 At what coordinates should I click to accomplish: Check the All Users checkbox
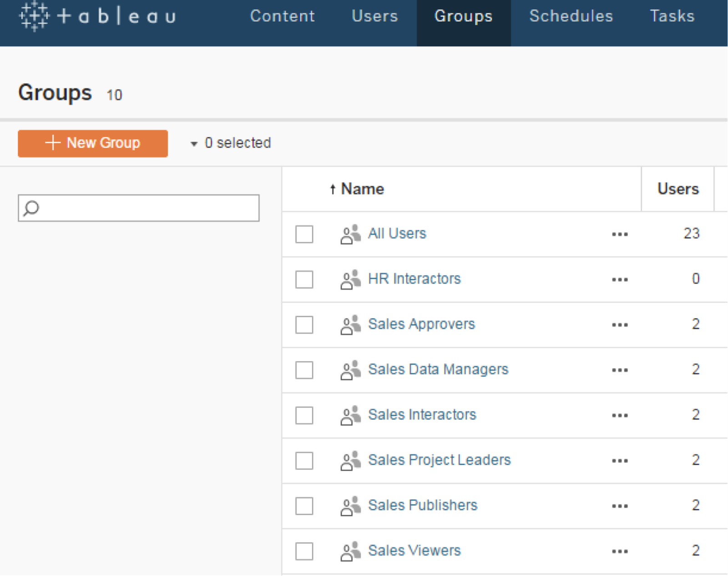(304, 234)
